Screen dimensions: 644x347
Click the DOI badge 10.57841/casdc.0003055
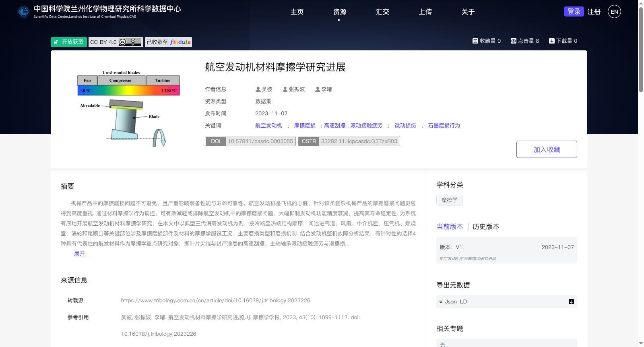tap(250, 141)
